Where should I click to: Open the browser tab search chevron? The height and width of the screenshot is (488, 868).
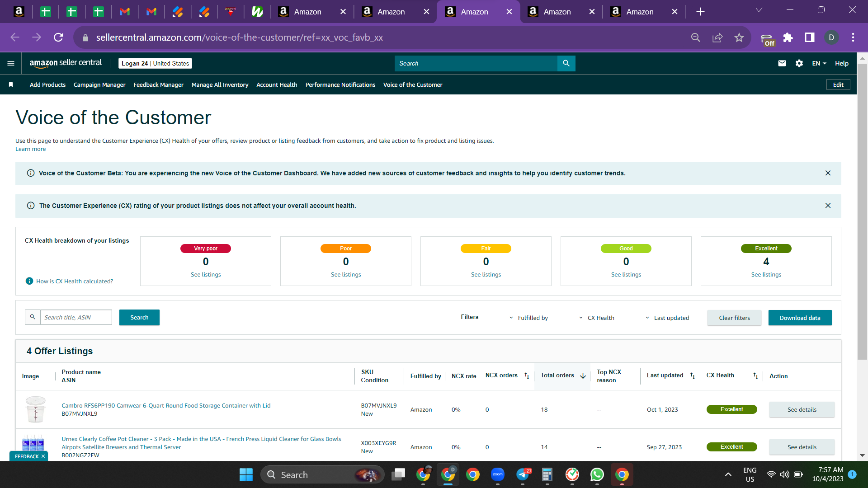pos(759,10)
